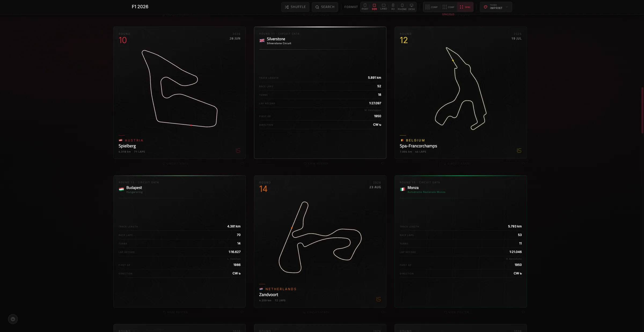Screen dimensions: 644x332
Task: Click the Austria flag icon
Action: tap(120, 140)
